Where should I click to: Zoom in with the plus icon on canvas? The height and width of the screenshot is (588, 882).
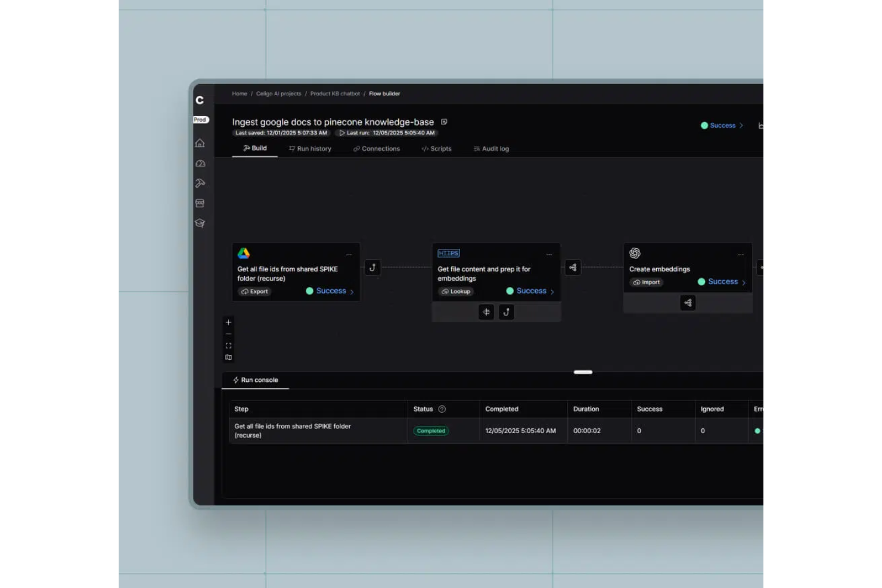point(228,322)
